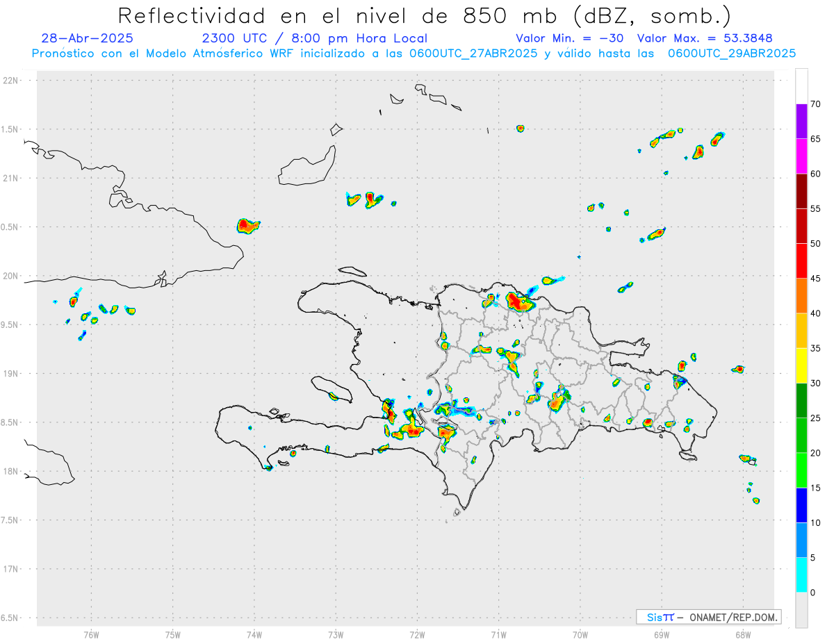834x644 pixels.
Task: Click the colorbar label '70'
Action: (816, 104)
